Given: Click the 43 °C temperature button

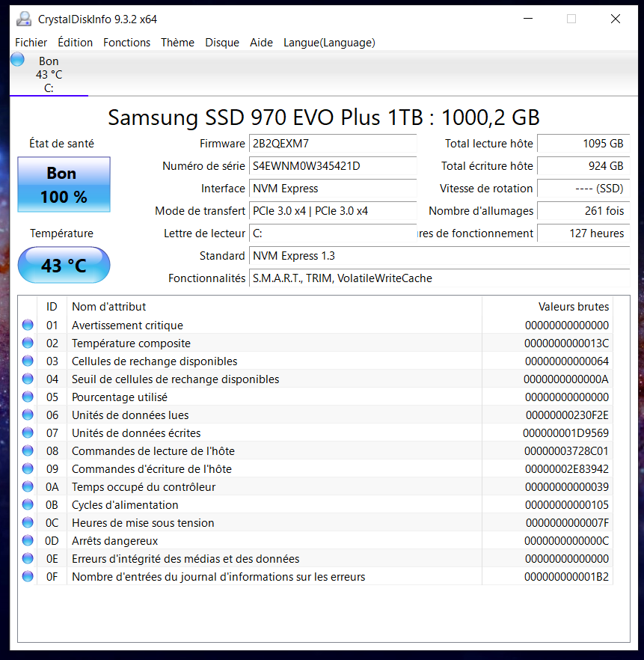Looking at the screenshot, I should click(64, 265).
